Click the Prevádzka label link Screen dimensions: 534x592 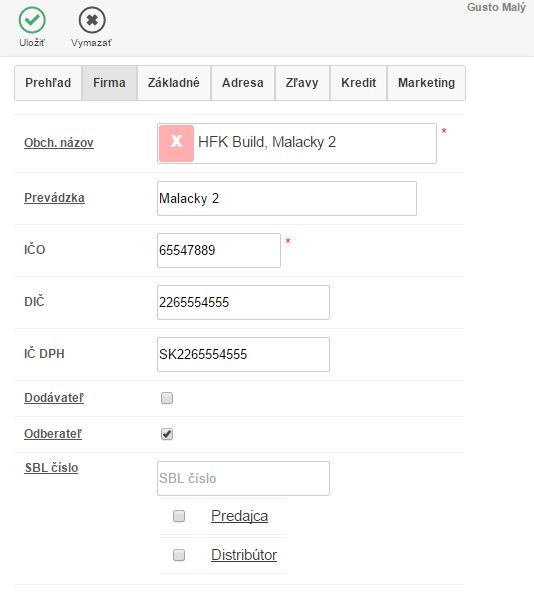(x=54, y=198)
